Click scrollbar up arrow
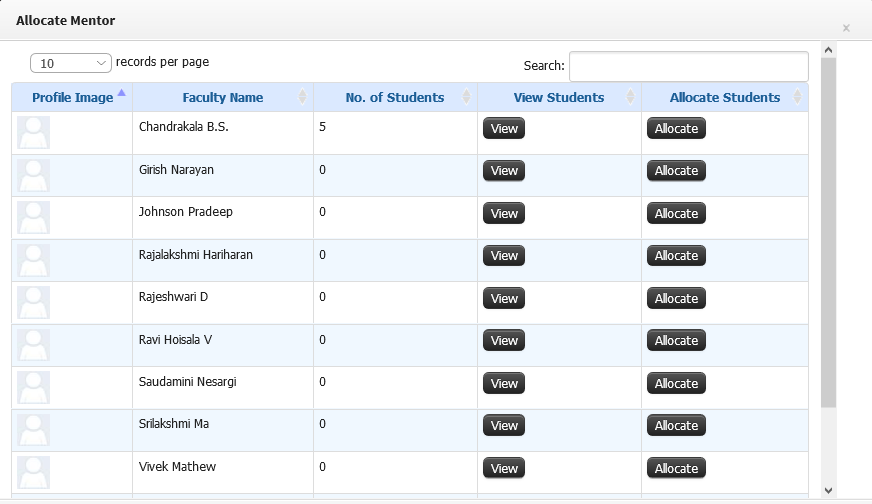 pyautogui.click(x=828, y=50)
